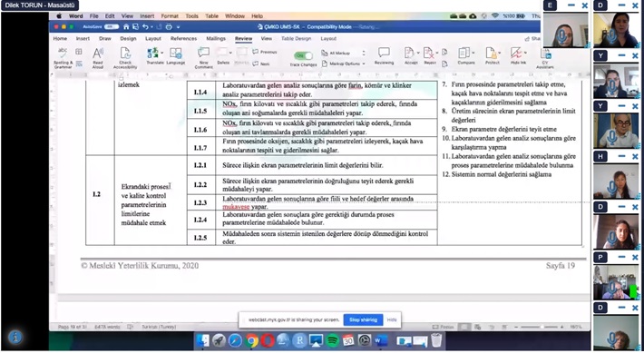Image resolution: width=644 pixels, height=353 pixels.
Task: Toggle the AutoSave switch
Action: click(112, 26)
